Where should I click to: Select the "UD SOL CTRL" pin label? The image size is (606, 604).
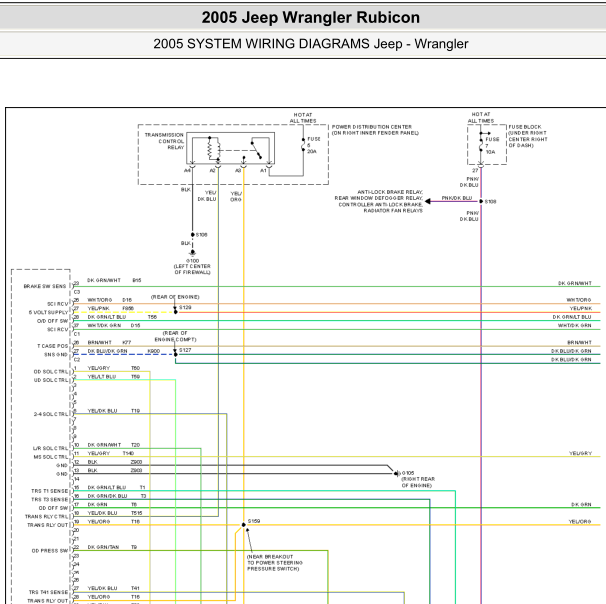[51, 380]
